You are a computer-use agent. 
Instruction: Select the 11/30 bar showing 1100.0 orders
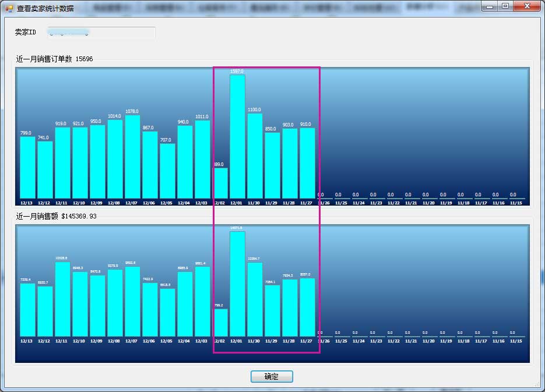[x=255, y=156]
